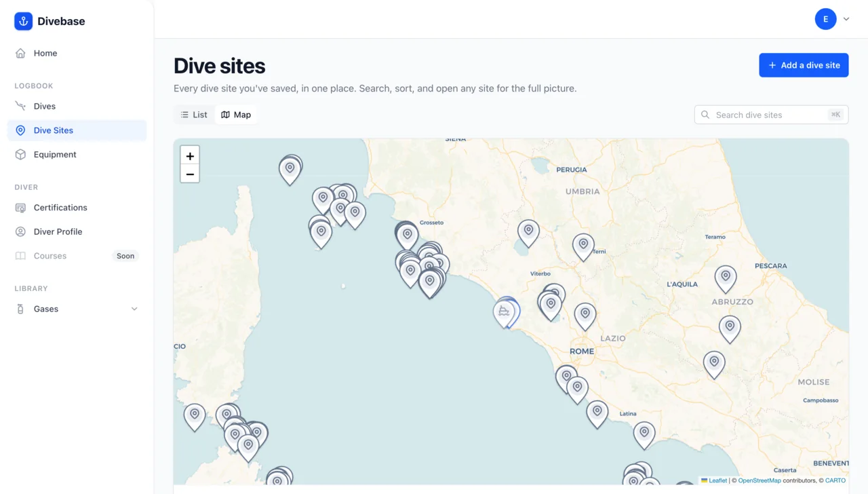Image resolution: width=868 pixels, height=494 pixels.
Task: Open the Dives logbook page
Action: (x=77, y=106)
